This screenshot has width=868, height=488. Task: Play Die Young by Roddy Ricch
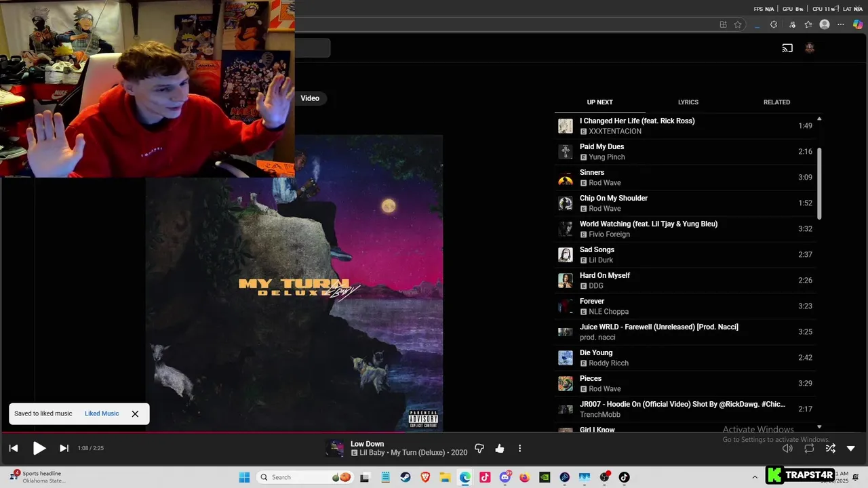[x=685, y=358]
